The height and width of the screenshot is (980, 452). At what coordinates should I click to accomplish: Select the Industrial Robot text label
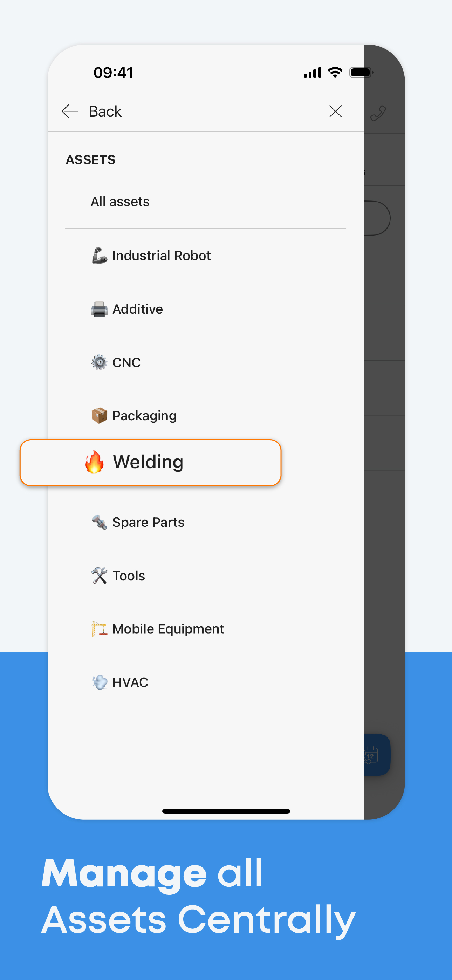(x=161, y=255)
